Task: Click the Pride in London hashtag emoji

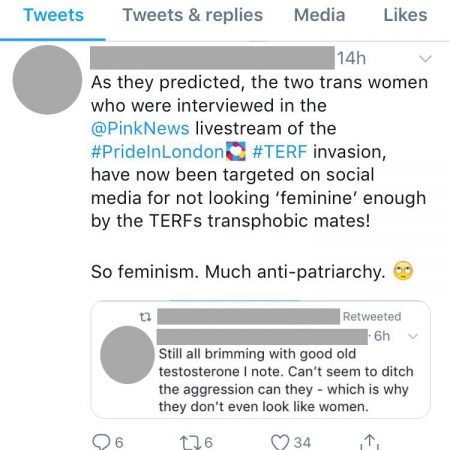Action: tap(236, 151)
